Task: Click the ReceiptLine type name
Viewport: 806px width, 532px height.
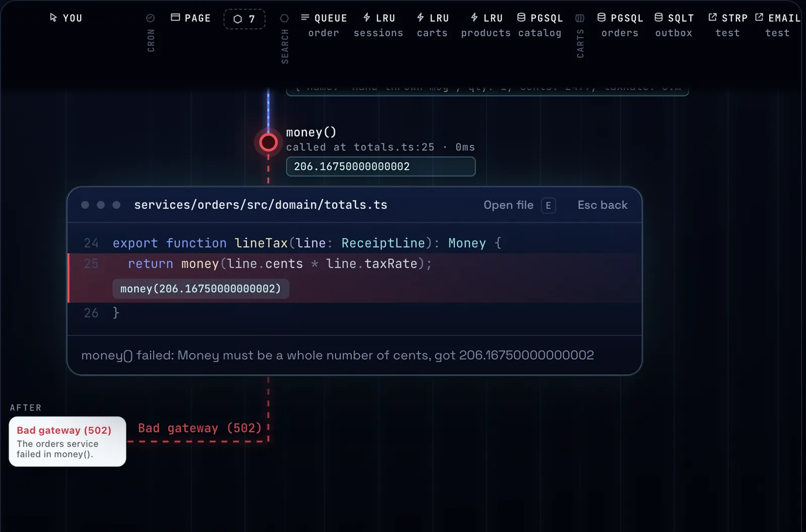Action: point(383,243)
